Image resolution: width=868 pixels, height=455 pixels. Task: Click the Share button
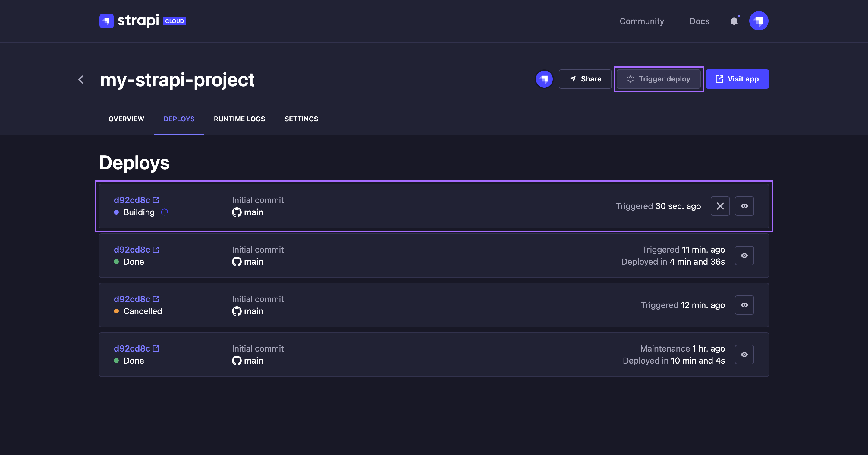585,79
